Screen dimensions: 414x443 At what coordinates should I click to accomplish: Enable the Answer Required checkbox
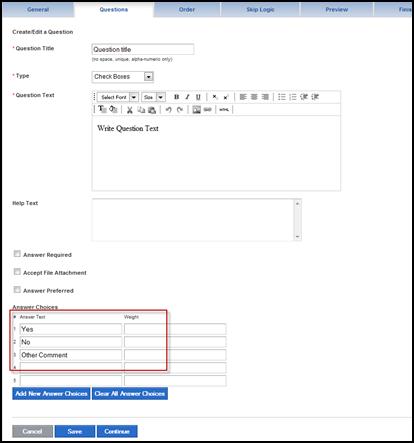point(17,254)
